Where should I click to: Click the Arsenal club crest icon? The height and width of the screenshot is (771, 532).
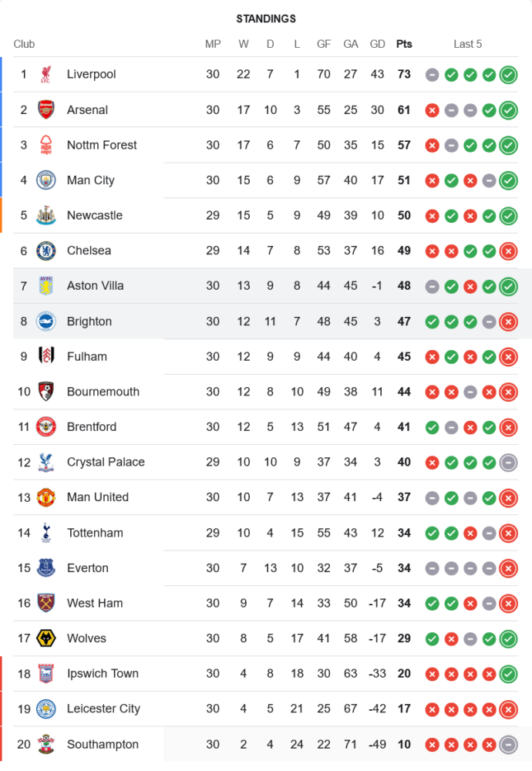coord(46,109)
